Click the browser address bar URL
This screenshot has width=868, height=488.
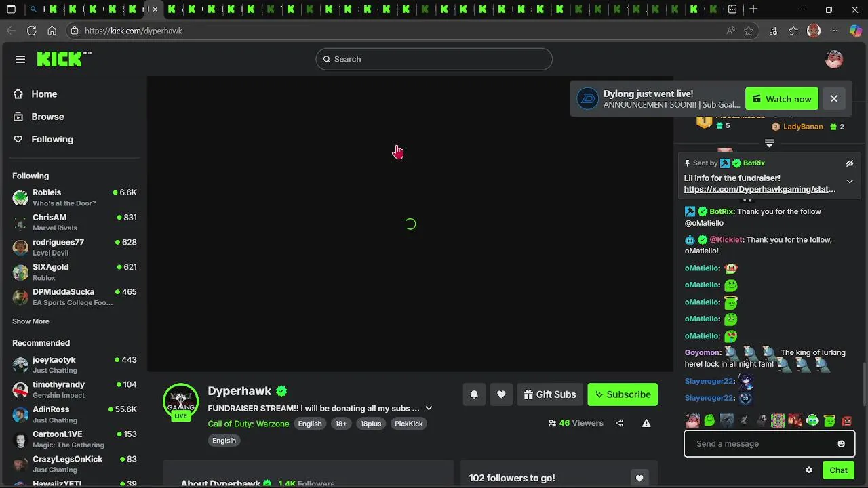[x=134, y=30]
